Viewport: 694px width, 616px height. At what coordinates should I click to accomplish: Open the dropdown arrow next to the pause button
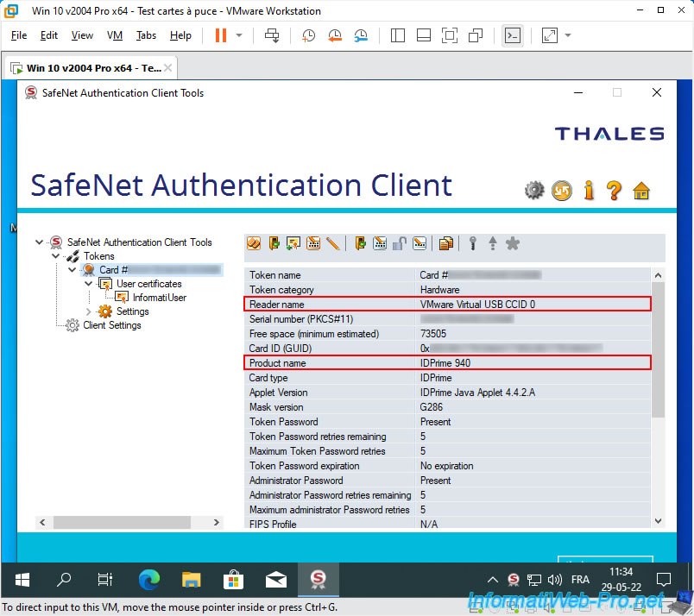239,35
